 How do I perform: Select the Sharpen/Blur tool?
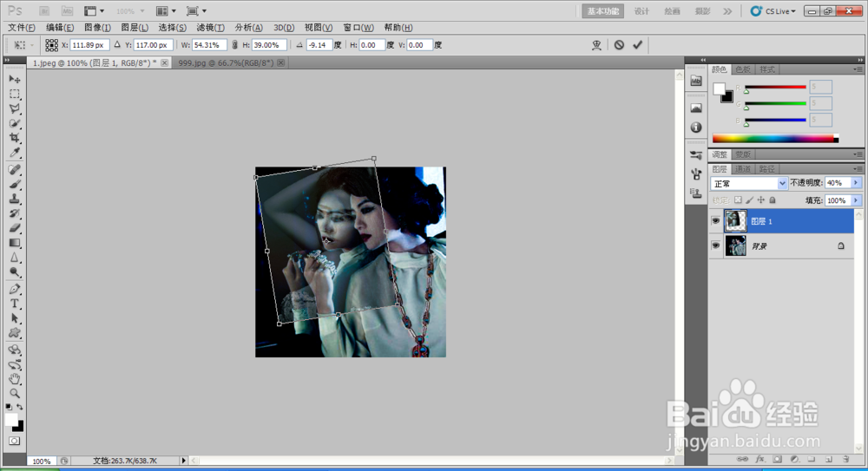(x=15, y=258)
